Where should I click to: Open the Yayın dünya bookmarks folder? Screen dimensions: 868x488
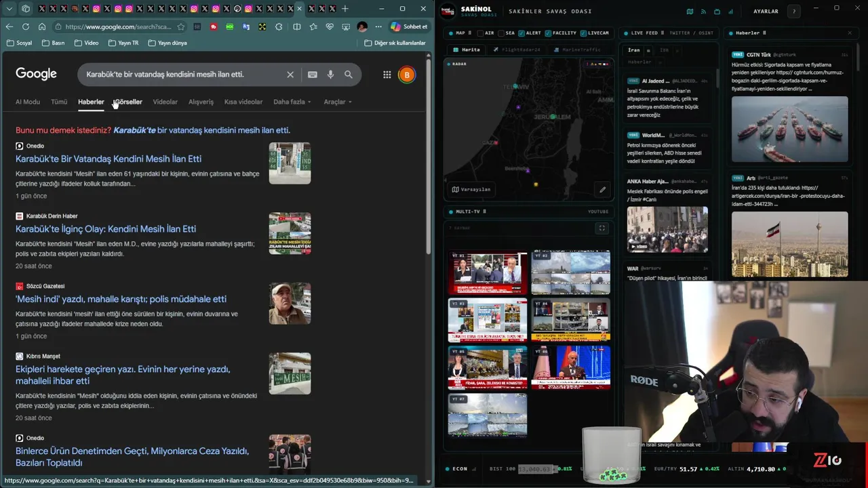click(167, 43)
